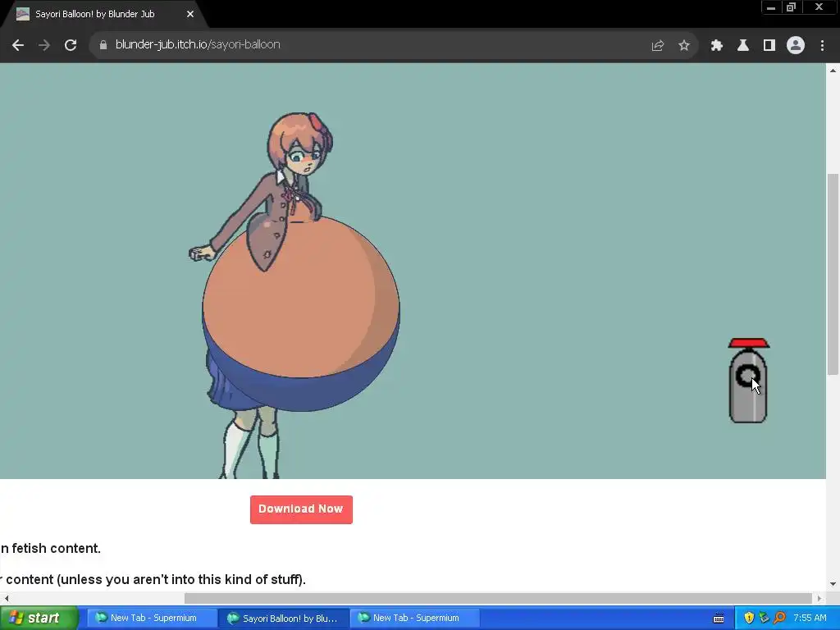Click the text 'content (unless you aren't into this kind of stuff)'
This screenshot has height=630, width=840.
coord(155,580)
